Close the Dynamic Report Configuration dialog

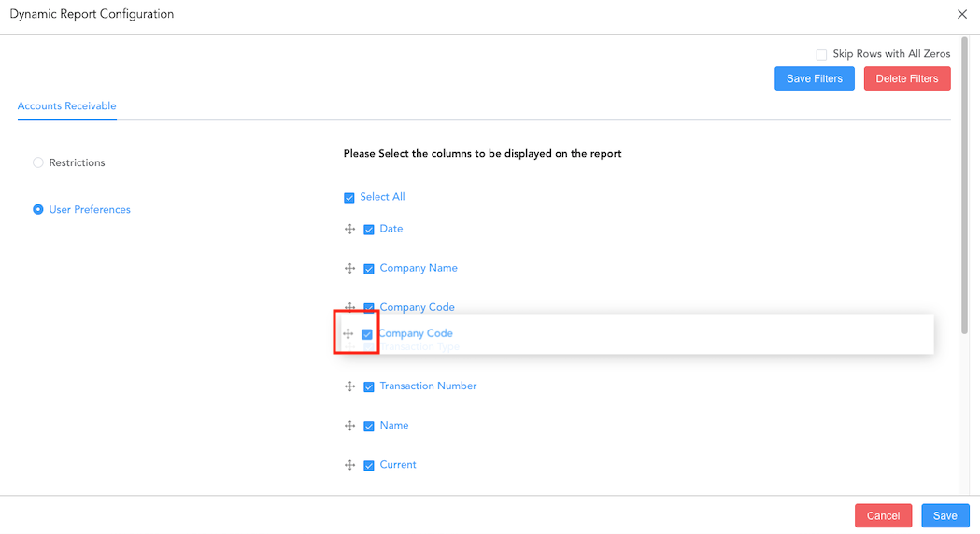point(962,14)
